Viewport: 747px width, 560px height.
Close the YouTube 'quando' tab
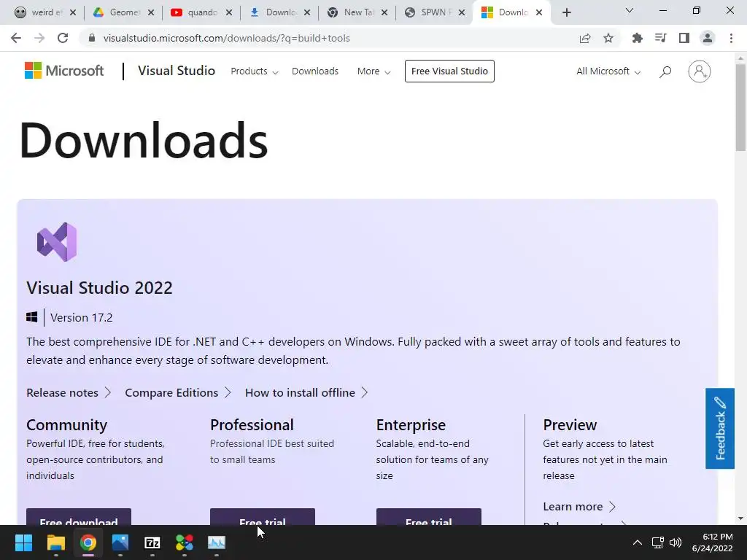pyautogui.click(x=229, y=13)
